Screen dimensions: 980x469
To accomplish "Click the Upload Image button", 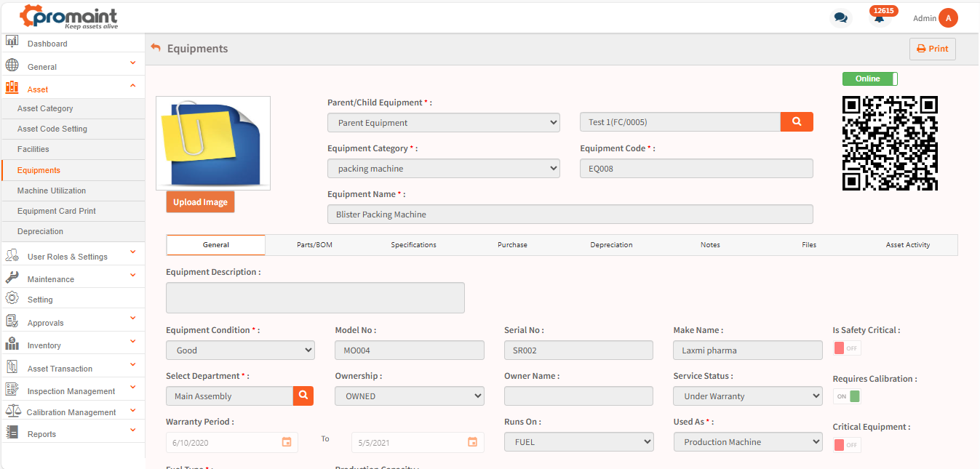I will (200, 202).
